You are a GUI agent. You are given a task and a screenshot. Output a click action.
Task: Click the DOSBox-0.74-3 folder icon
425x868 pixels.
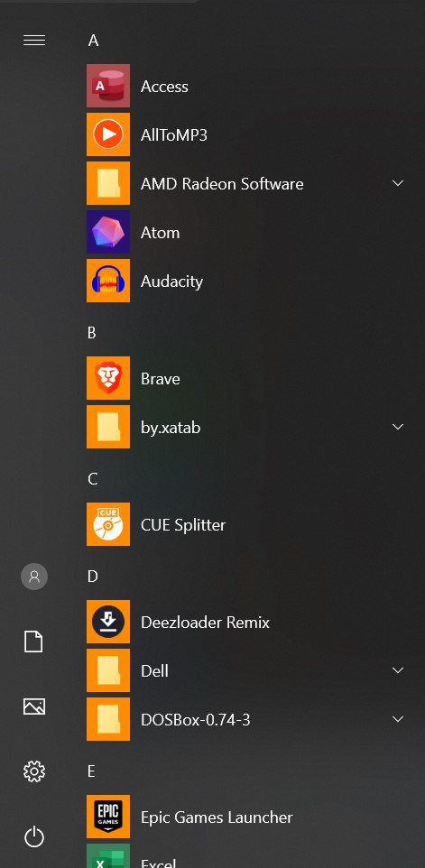coord(108,719)
